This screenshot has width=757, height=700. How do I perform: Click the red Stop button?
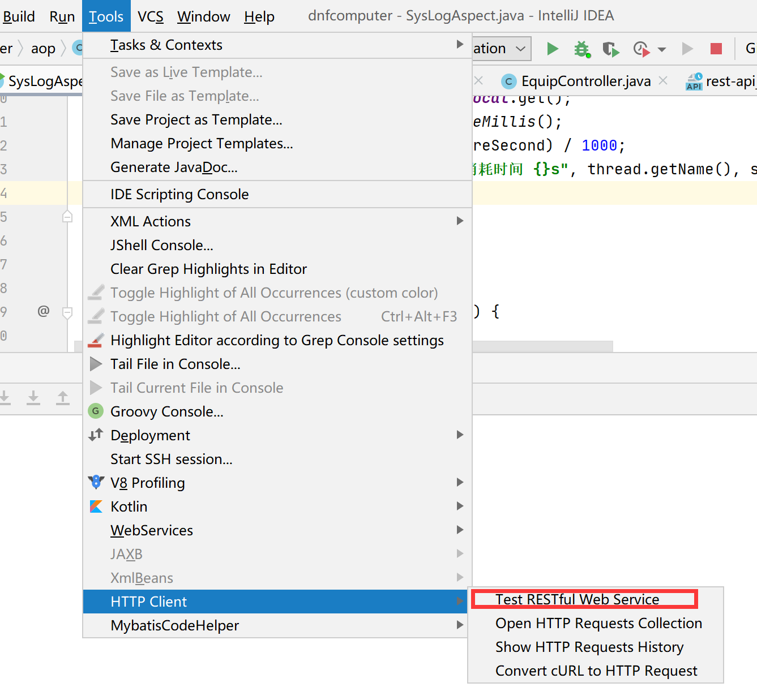[716, 49]
